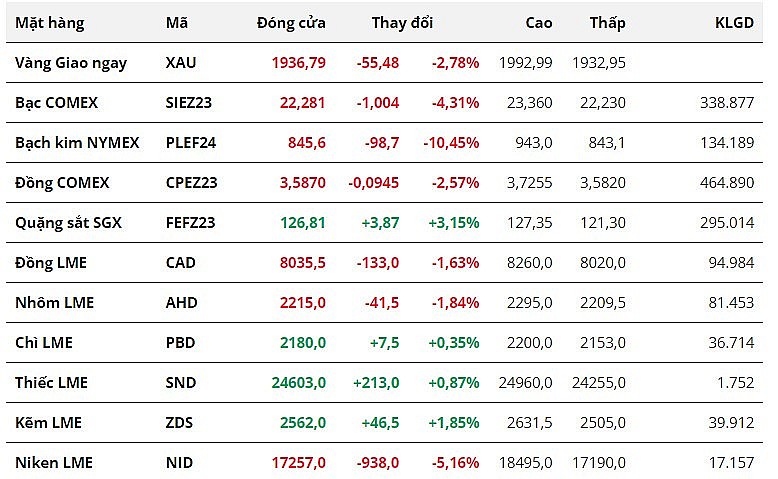This screenshot has width=778, height=479.
Task: Click the Thấp column header
Action: (x=608, y=23)
